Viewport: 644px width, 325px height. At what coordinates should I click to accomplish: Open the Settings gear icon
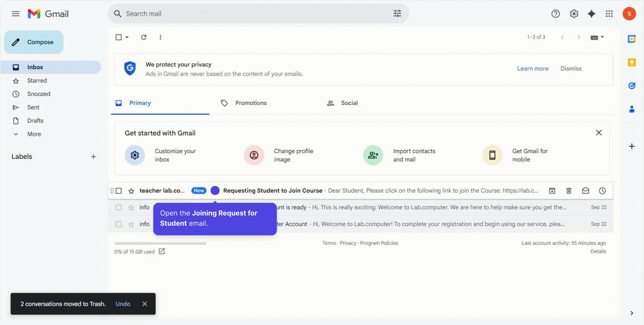point(574,14)
